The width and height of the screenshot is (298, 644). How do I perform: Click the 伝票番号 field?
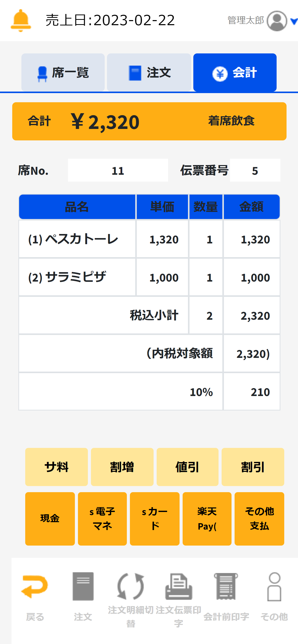tap(255, 170)
